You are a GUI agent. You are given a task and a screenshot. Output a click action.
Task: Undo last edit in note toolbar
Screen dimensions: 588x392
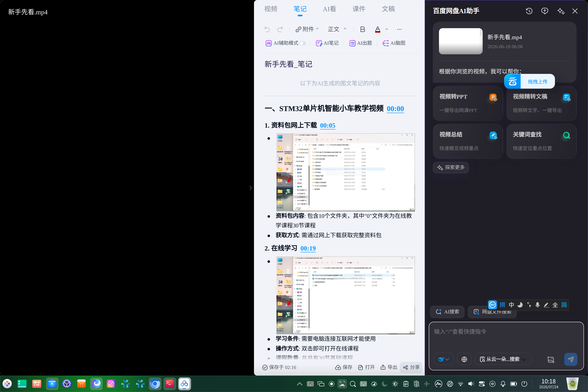[x=267, y=29]
